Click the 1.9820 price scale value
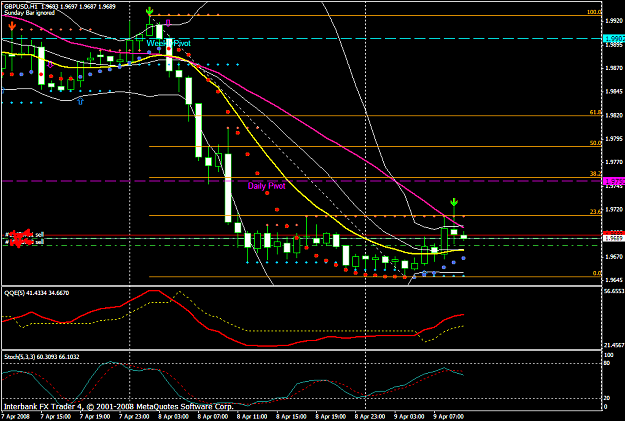This screenshot has height=421, width=625. pyautogui.click(x=614, y=115)
